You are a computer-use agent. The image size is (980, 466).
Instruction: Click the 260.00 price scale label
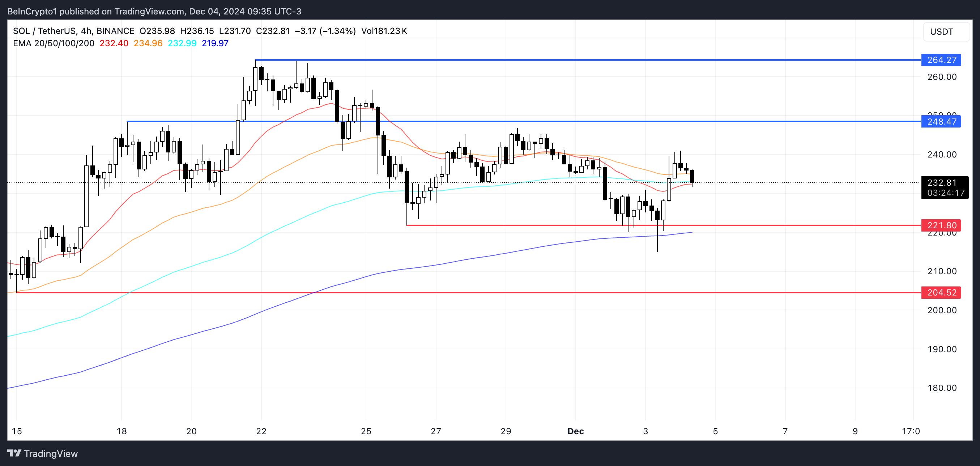point(942,77)
